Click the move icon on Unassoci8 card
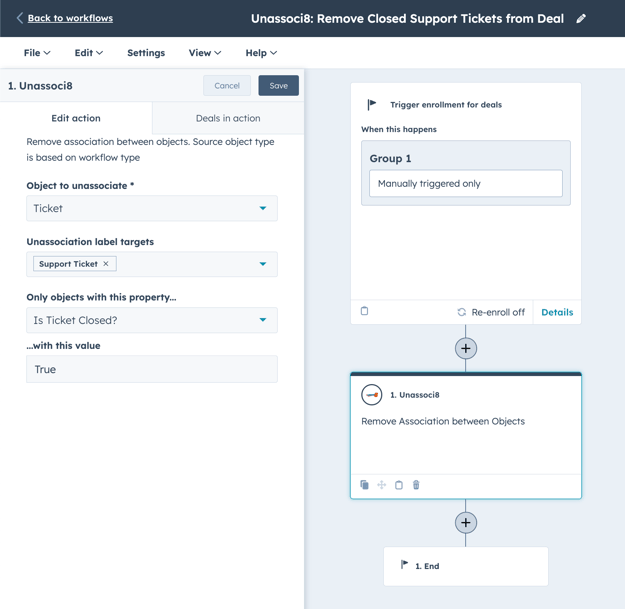 pyautogui.click(x=381, y=485)
